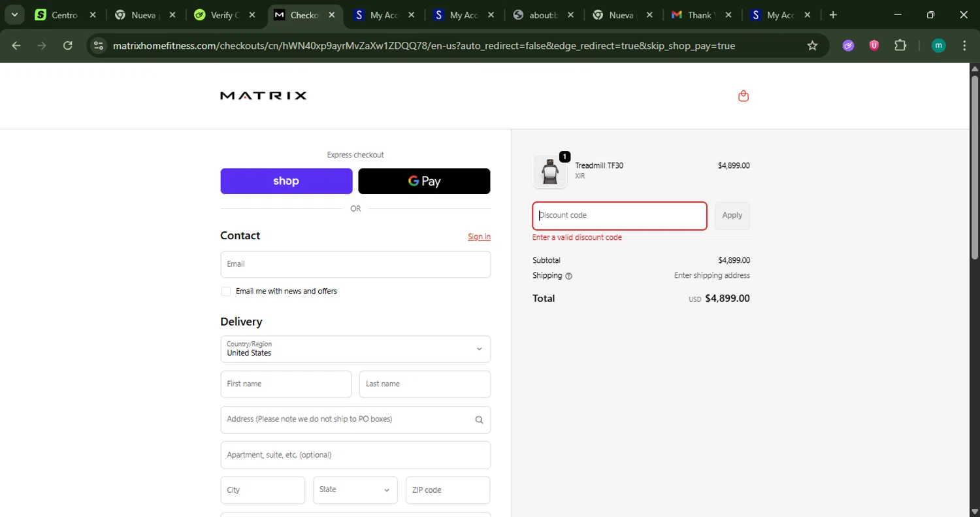Reload the checkout page
980x517 pixels.
click(68, 45)
